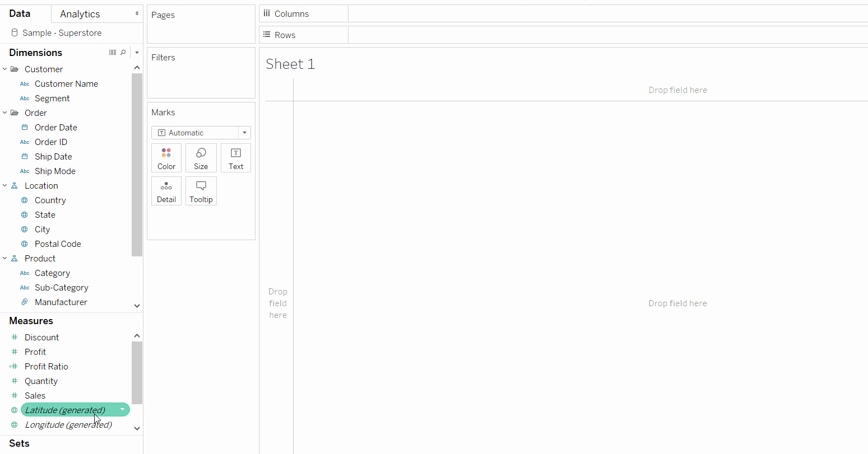868x454 pixels.
Task: Select the Discount measure
Action: [x=41, y=338]
